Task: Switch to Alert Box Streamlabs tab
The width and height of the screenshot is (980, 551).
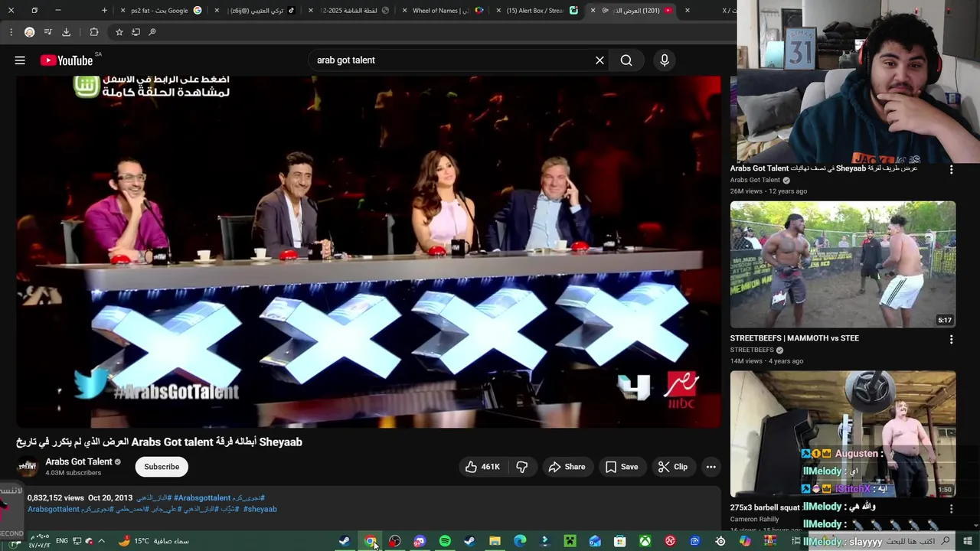Action: click(x=536, y=11)
